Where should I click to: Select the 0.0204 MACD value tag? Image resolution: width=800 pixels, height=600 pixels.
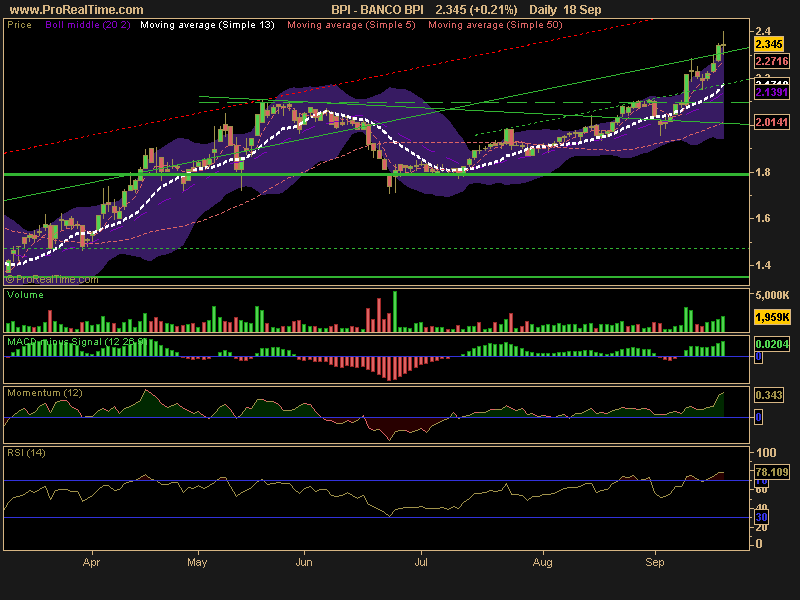(772, 344)
